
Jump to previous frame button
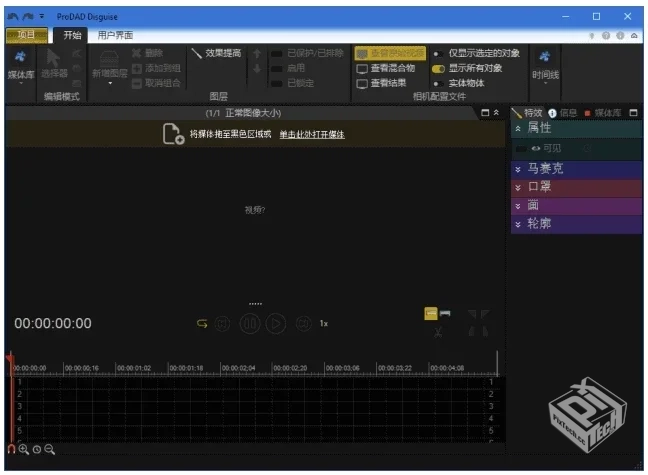click(x=222, y=323)
